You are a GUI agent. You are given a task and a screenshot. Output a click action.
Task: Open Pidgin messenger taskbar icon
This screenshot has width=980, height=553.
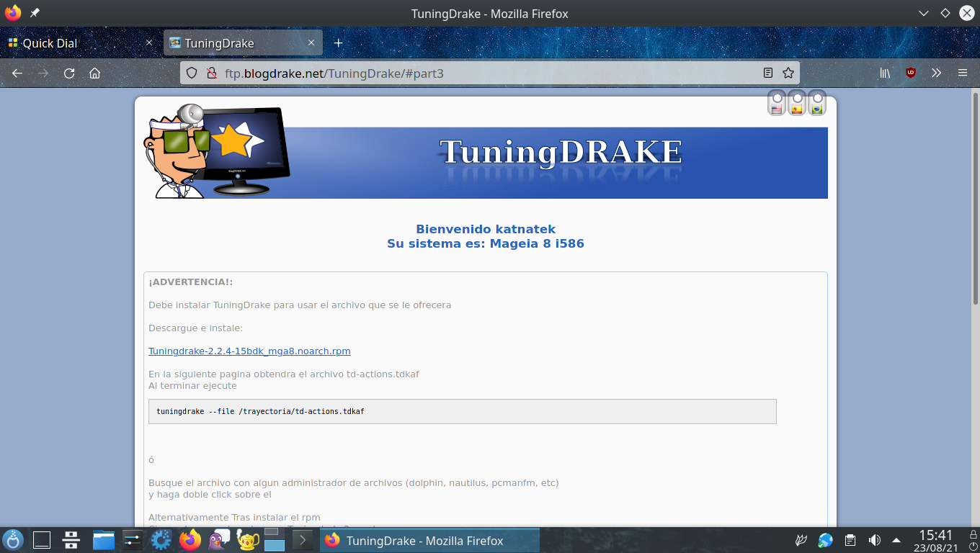219,539
